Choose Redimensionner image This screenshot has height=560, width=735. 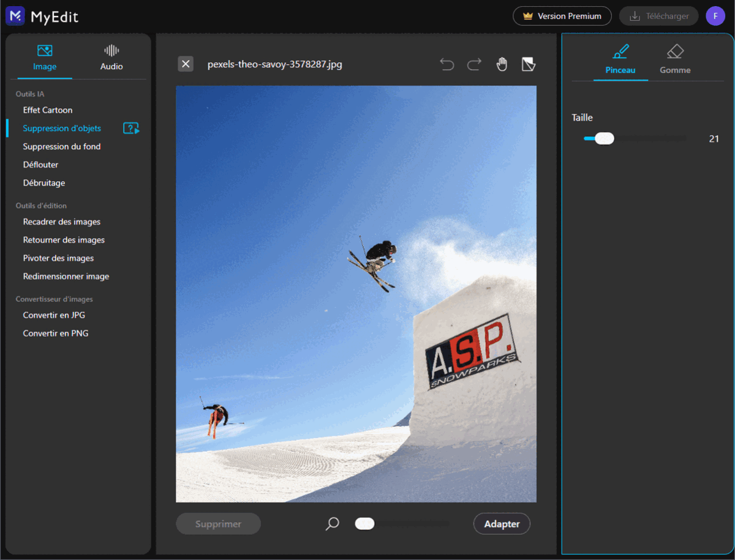[x=66, y=277]
